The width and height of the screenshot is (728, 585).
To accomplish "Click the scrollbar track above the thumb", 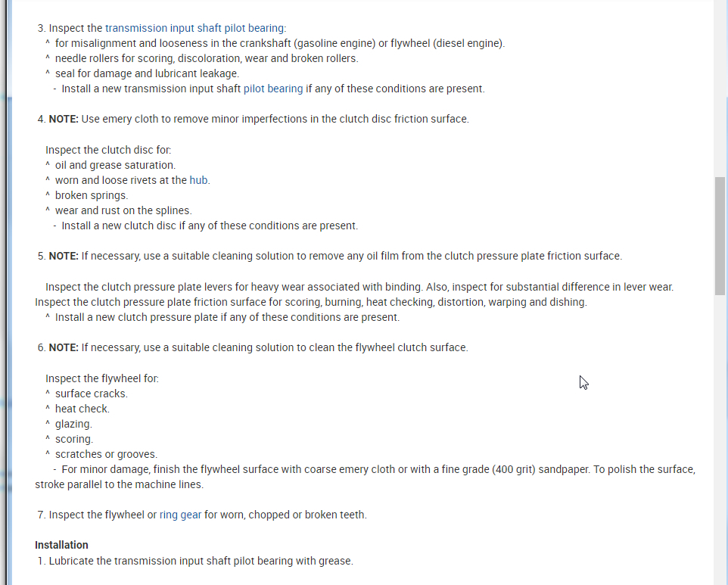I will point(720,91).
